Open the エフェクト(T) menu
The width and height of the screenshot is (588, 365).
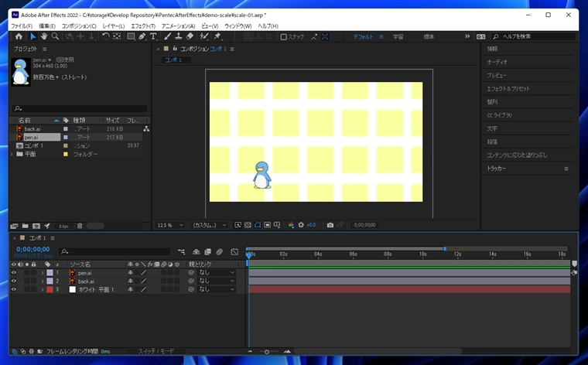(x=143, y=26)
